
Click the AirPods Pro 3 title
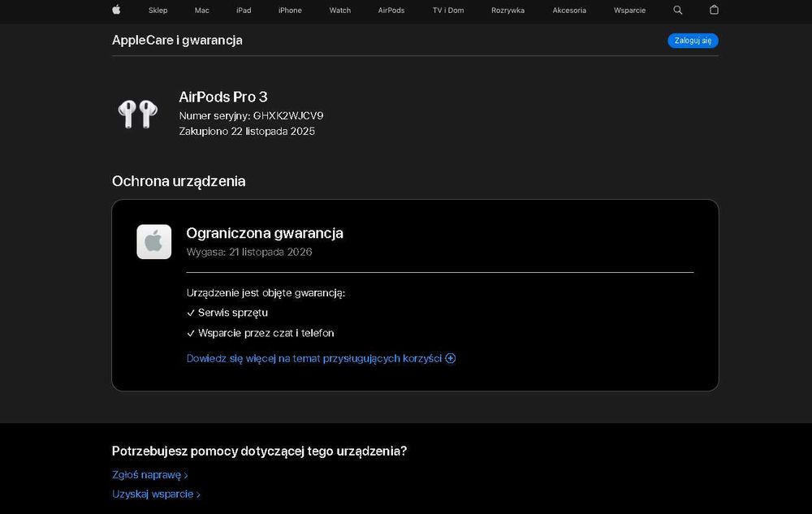(223, 97)
